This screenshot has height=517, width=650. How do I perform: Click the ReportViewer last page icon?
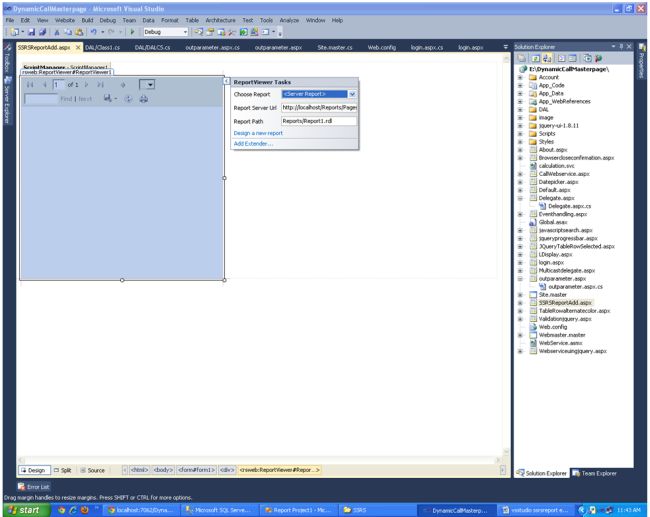pos(100,85)
